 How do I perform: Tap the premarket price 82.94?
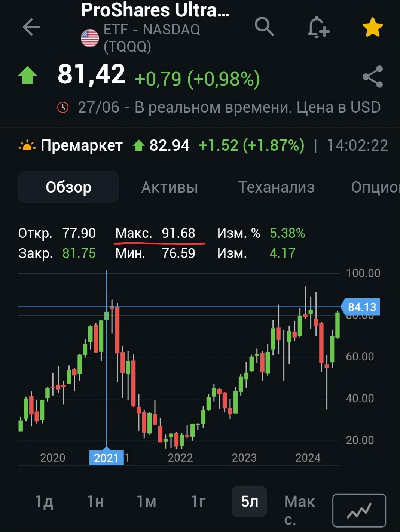coord(170,145)
